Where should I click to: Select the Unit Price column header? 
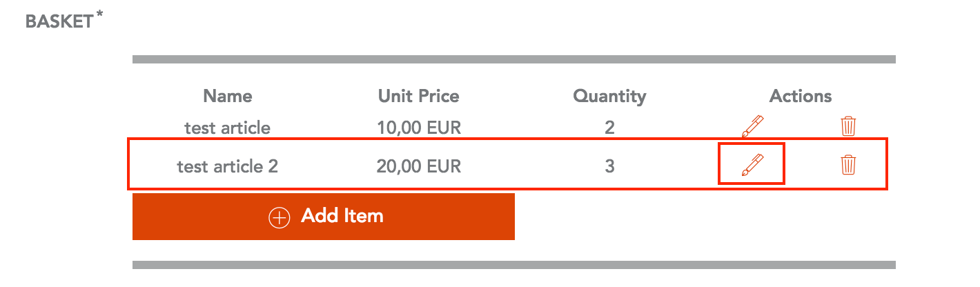pos(418,96)
